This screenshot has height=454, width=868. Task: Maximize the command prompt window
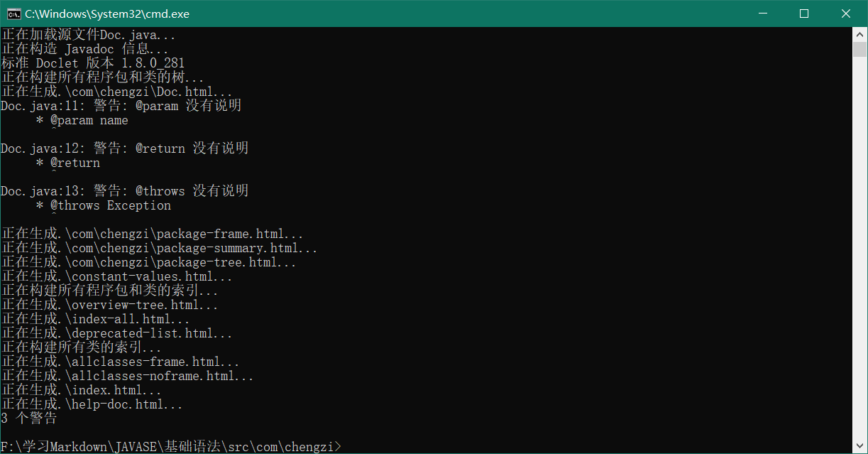[804, 13]
